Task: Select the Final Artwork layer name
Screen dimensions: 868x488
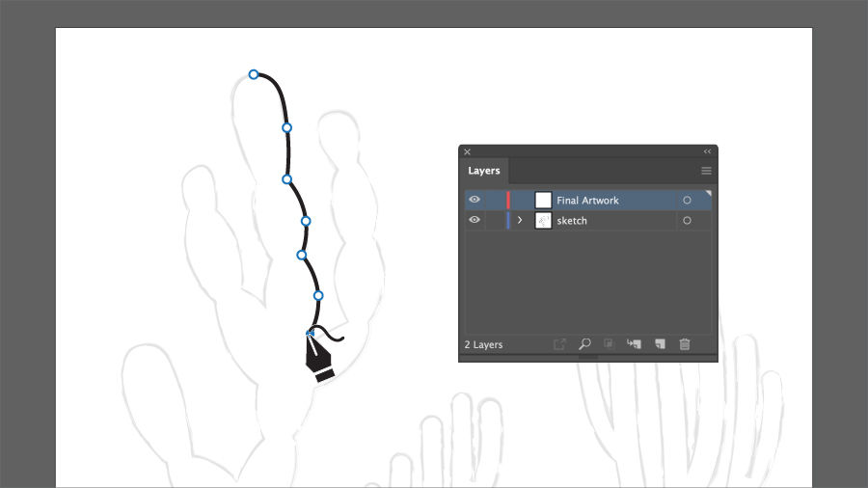Action: click(588, 201)
